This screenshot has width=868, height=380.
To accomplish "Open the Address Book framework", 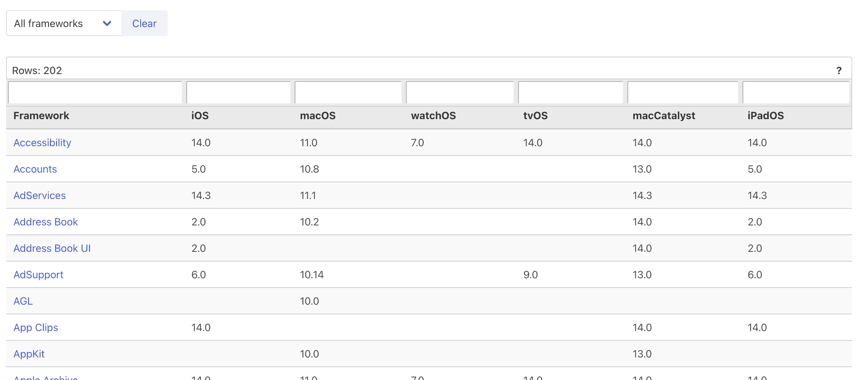I will 45,222.
